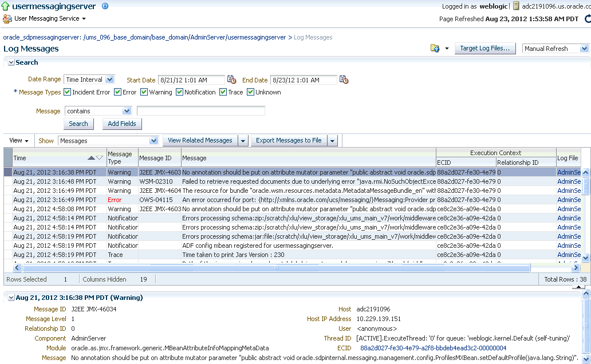
Task: Click the details pane scroll-down arrow
Action: click(x=586, y=358)
